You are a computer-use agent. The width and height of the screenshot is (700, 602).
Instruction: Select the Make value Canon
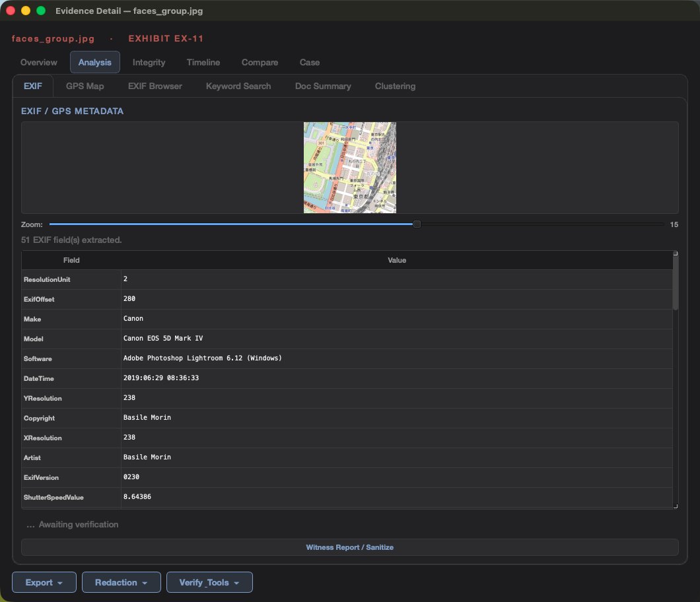coord(397,319)
